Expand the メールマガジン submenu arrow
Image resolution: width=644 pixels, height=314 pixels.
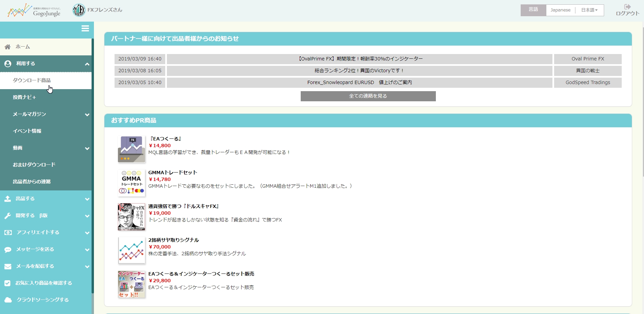(87, 114)
